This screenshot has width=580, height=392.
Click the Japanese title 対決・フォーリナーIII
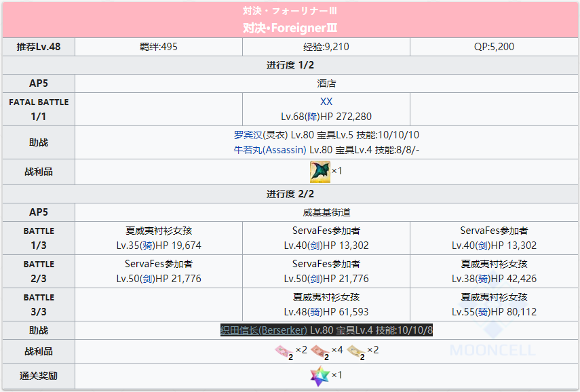[x=290, y=11]
